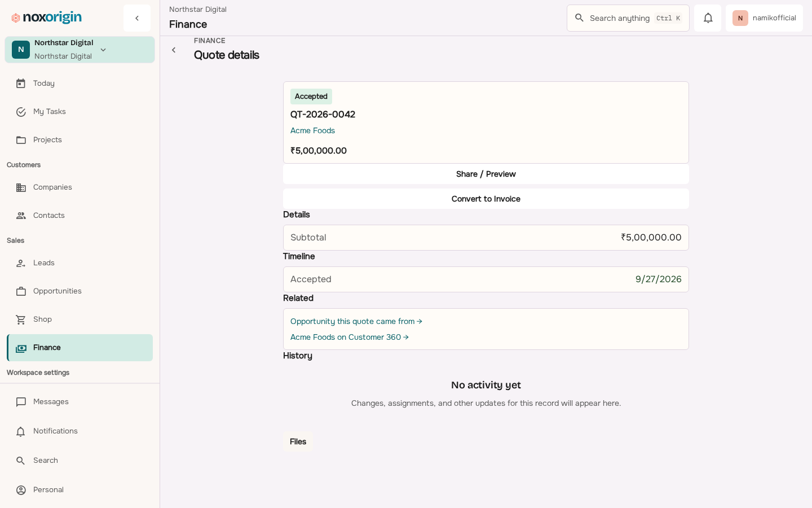Select Messages in the sidebar
Image resolution: width=812 pixels, height=508 pixels.
(80, 402)
